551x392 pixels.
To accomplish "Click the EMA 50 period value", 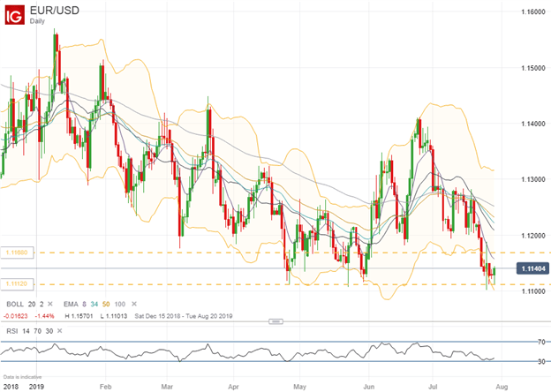I will point(106,304).
